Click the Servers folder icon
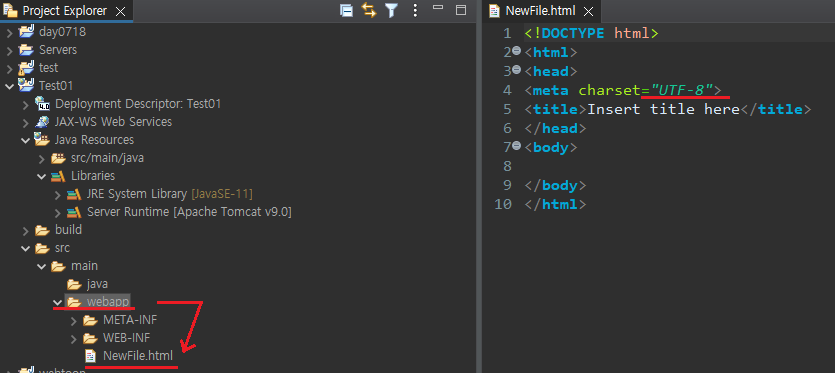The width and height of the screenshot is (835, 373). point(26,50)
